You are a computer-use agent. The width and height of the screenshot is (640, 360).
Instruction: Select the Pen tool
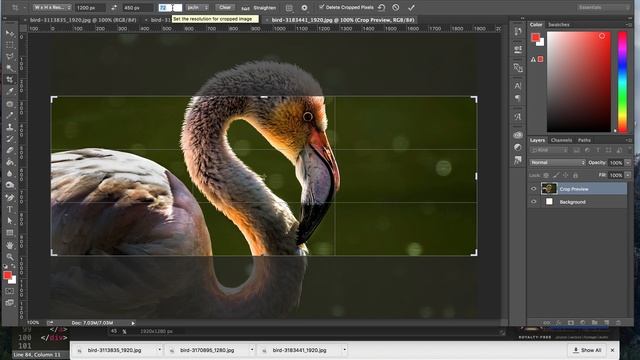coord(10,198)
